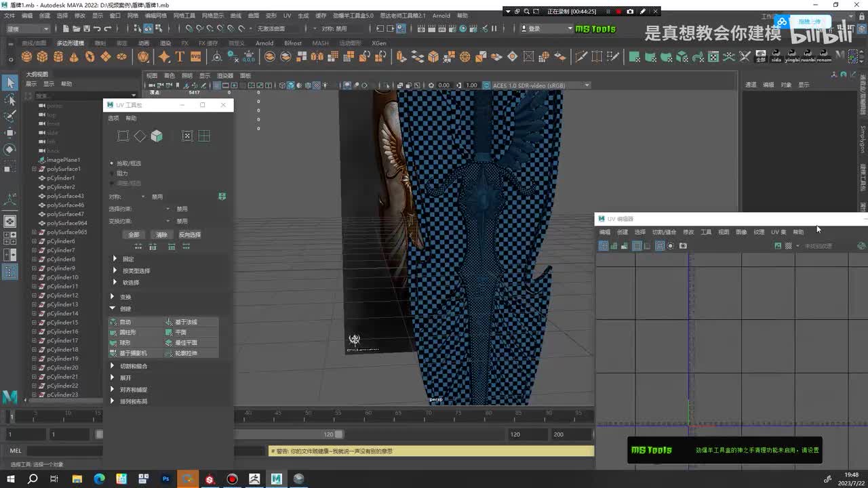The width and height of the screenshot is (868, 488).
Task: Create a polygon cube from the shelf
Action: point(43,57)
